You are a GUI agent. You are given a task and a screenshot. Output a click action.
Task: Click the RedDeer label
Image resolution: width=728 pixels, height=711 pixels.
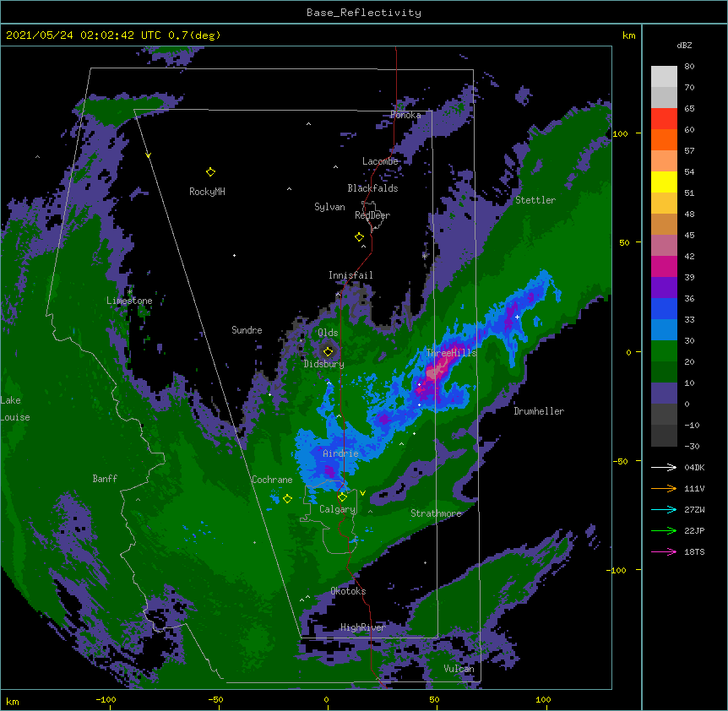point(372,215)
